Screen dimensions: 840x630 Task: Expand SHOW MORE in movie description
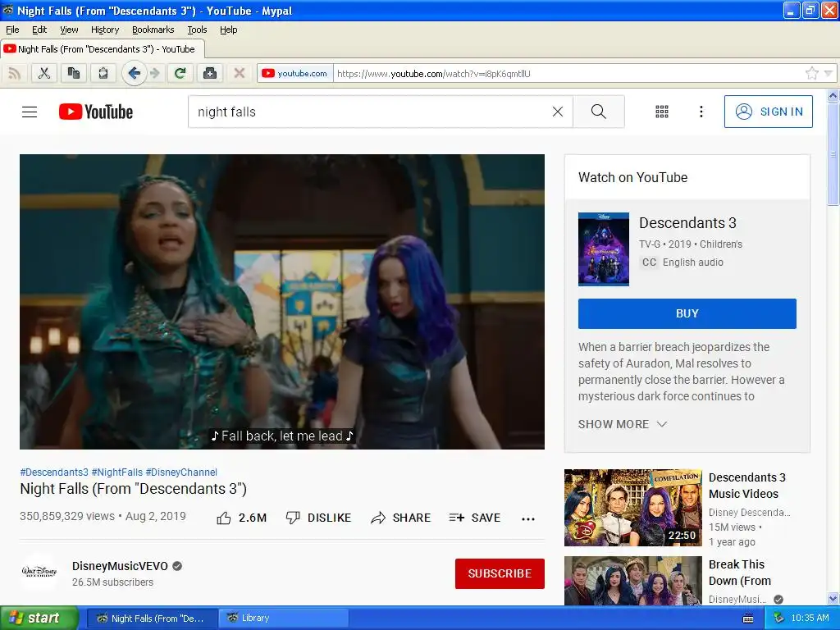click(623, 424)
